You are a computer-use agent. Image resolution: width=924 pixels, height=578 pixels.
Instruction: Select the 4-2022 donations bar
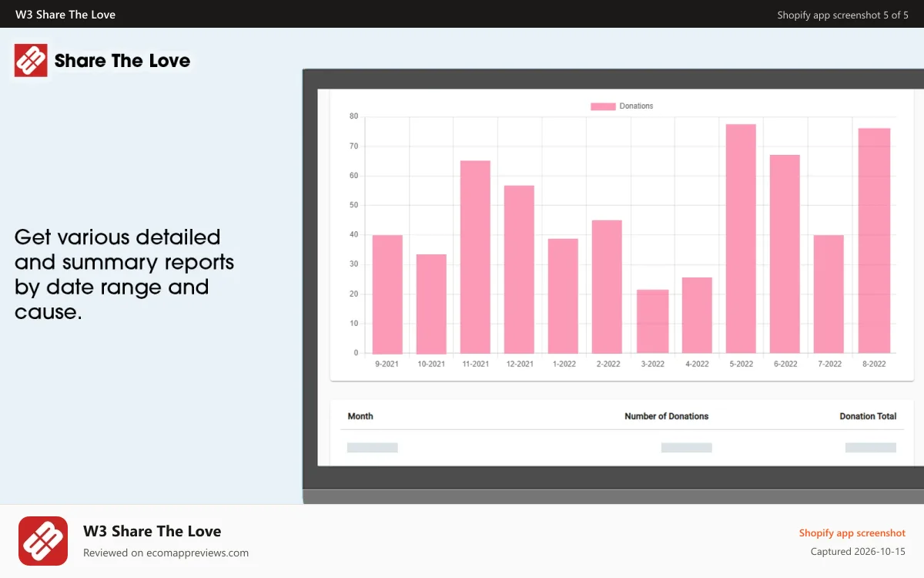[x=697, y=315]
